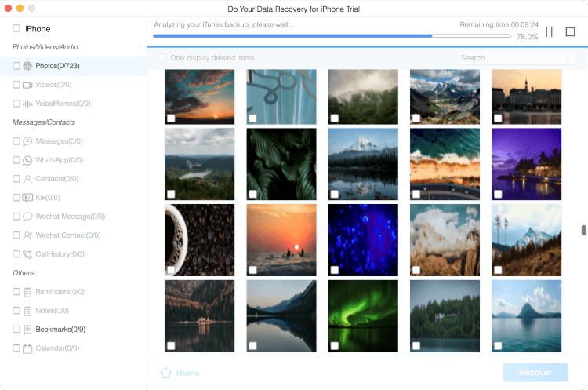
Task: Open the city skyline at dusk photo
Action: [527, 97]
